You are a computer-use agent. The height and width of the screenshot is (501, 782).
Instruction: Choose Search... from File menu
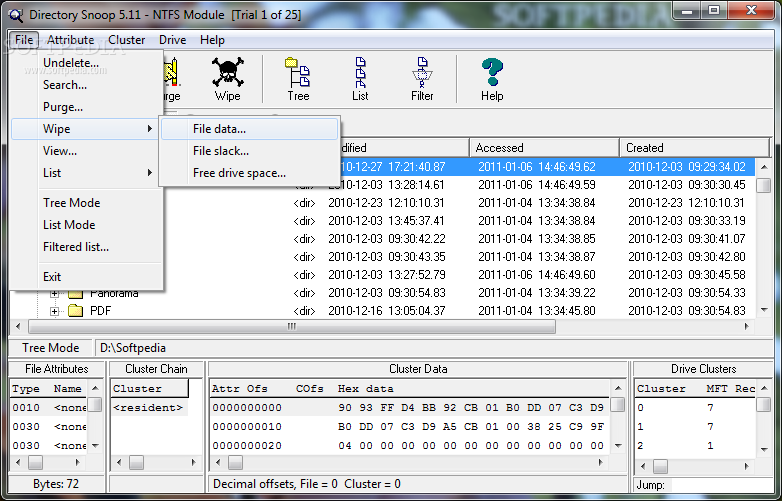87,85
